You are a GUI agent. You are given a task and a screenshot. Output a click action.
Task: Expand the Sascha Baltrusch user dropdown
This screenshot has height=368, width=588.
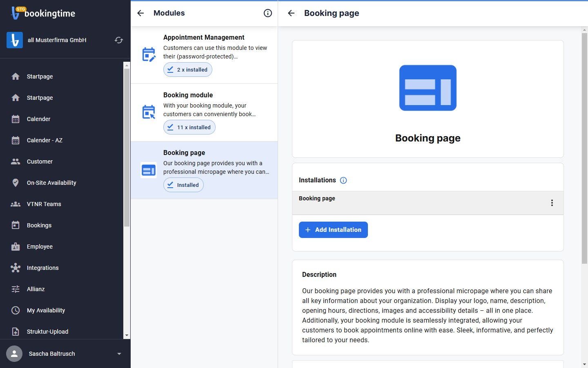tap(119, 354)
